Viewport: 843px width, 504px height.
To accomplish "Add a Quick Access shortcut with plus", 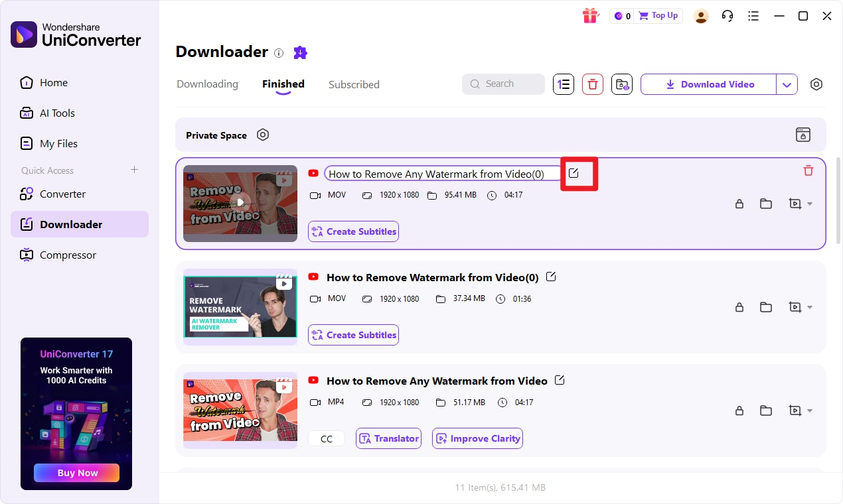I will point(134,170).
